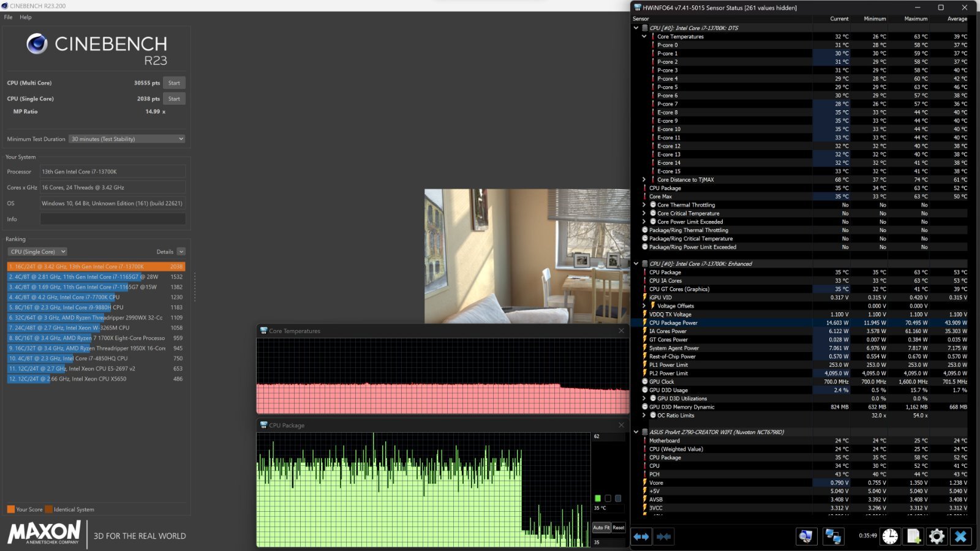This screenshot has width=980, height=551.
Task: Click the thermometer icon beside PCH
Action: (x=645, y=474)
